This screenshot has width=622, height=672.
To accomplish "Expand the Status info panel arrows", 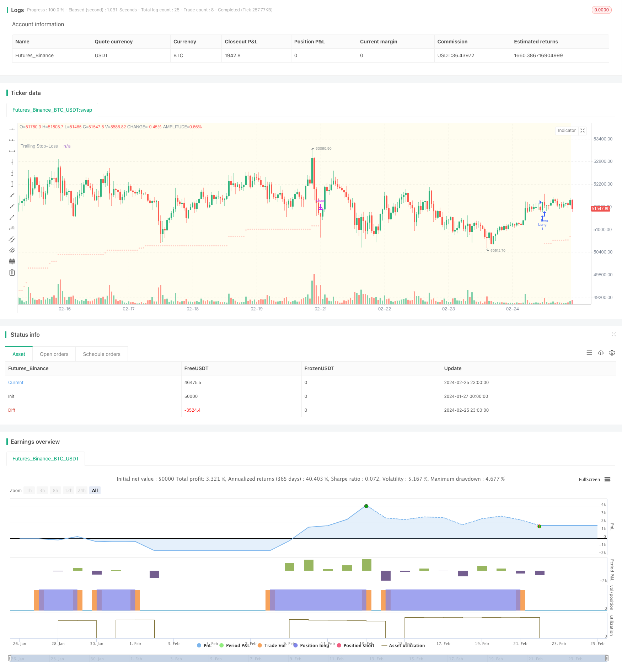I will tap(613, 334).
